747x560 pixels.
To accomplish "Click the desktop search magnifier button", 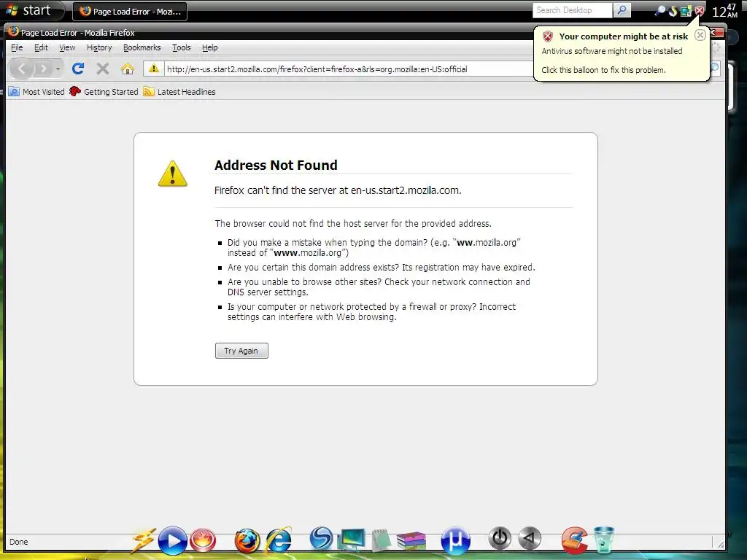I will pyautogui.click(x=622, y=10).
